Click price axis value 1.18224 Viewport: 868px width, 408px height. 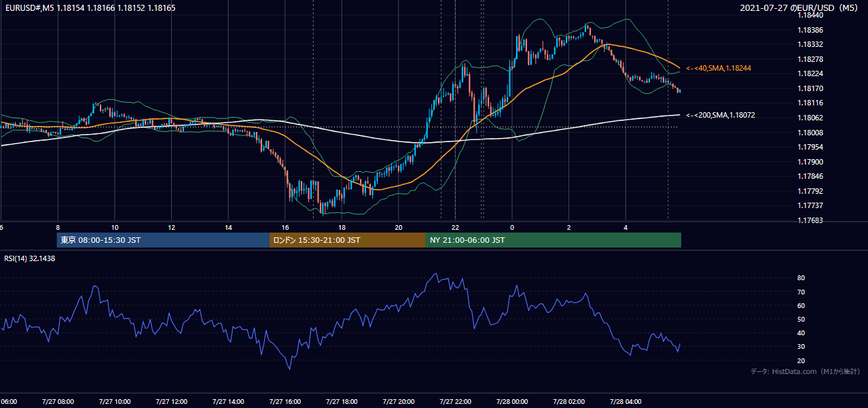810,74
